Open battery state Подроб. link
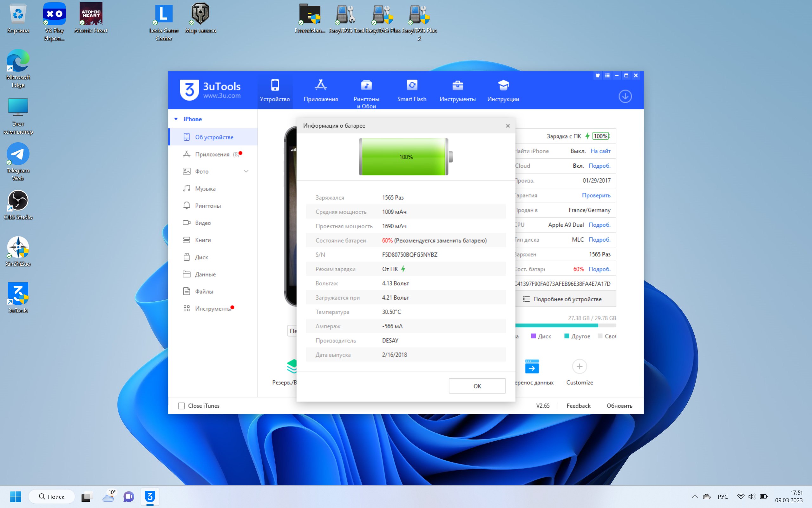 (599, 269)
